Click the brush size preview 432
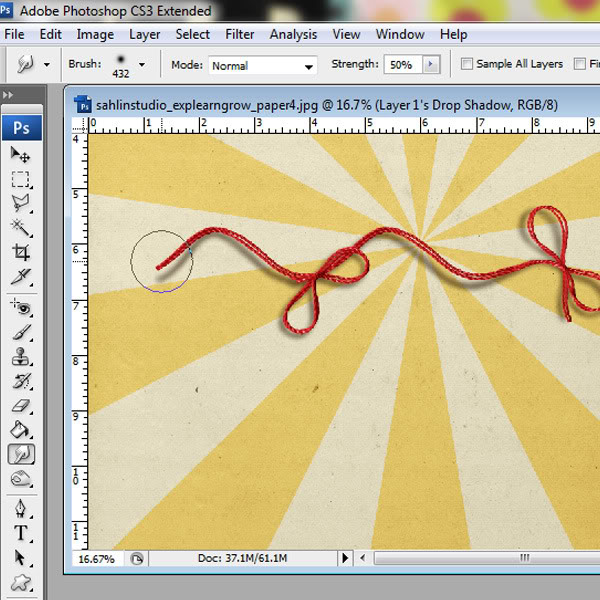 click(x=121, y=65)
